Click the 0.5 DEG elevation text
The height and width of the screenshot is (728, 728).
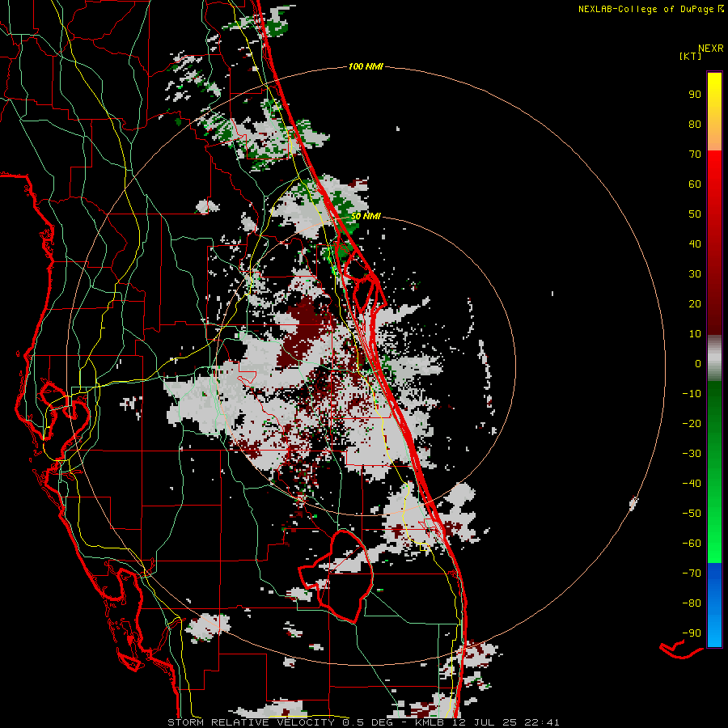(x=367, y=722)
